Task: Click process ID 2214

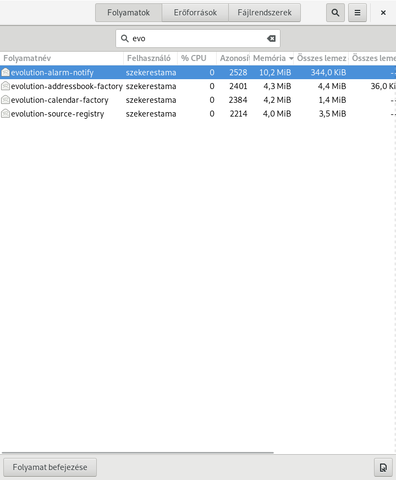Action: (x=238, y=114)
